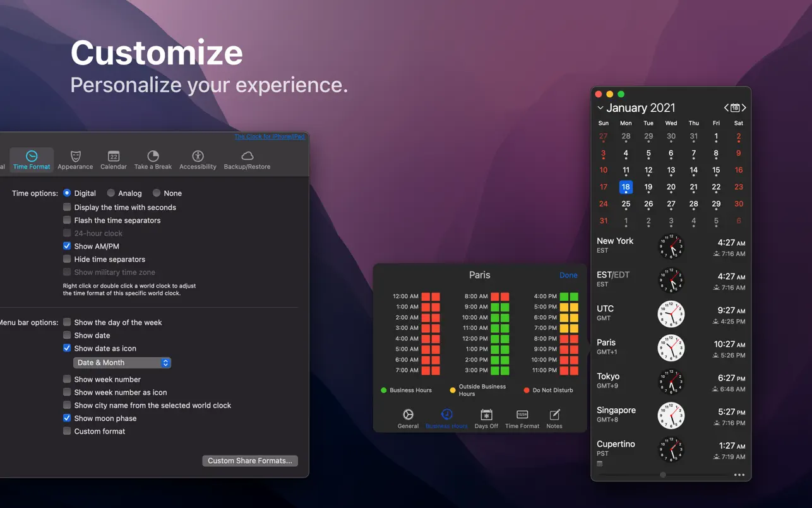Adjust the time slider below world clocks
The width and height of the screenshot is (812, 508).
662,475
